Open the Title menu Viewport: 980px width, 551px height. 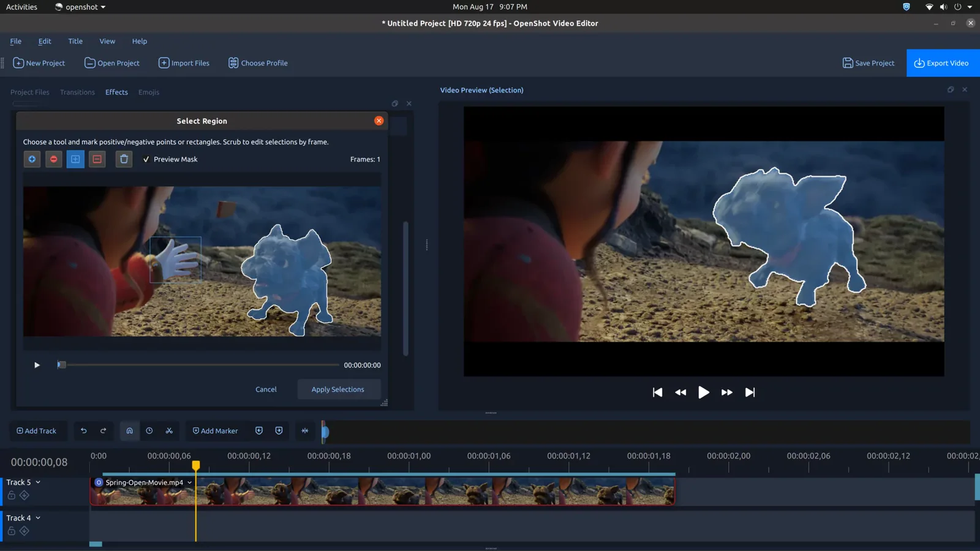tap(75, 41)
